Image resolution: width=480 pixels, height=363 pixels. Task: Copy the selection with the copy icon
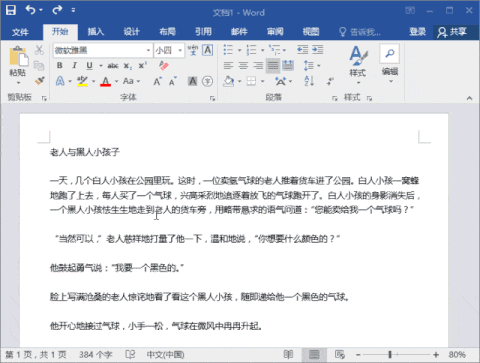point(39,65)
